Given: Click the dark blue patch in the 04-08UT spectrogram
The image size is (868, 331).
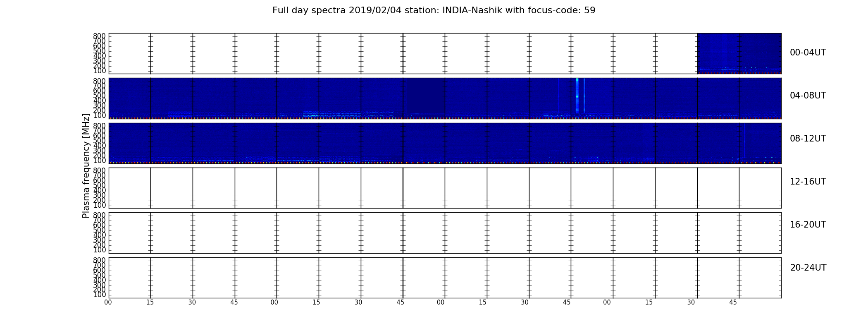Looking at the screenshot, I should [426, 96].
